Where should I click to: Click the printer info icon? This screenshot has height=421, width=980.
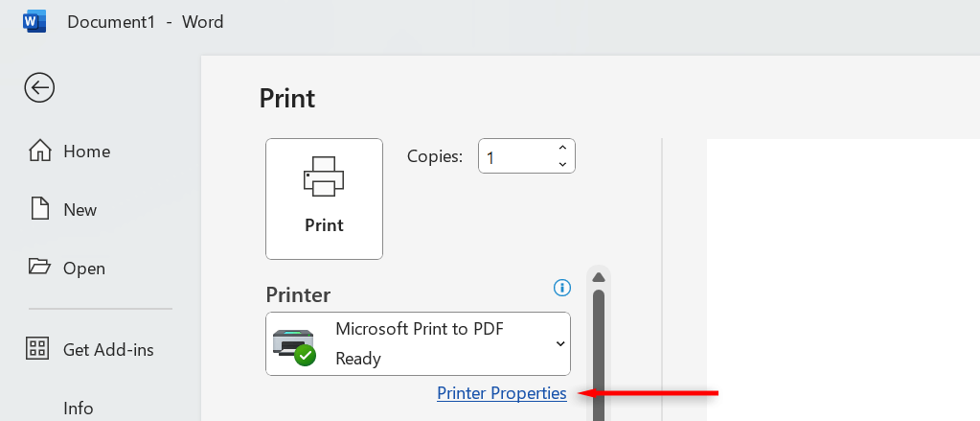click(562, 288)
